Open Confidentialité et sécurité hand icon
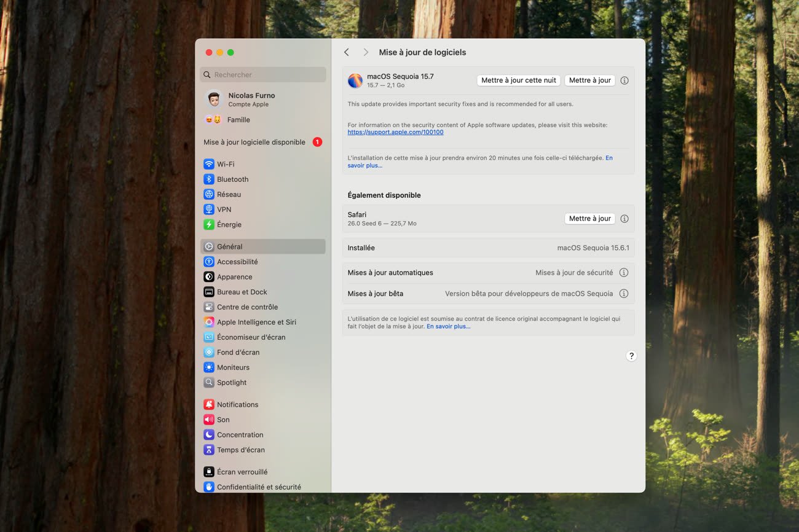The height and width of the screenshot is (532, 799). (209, 487)
